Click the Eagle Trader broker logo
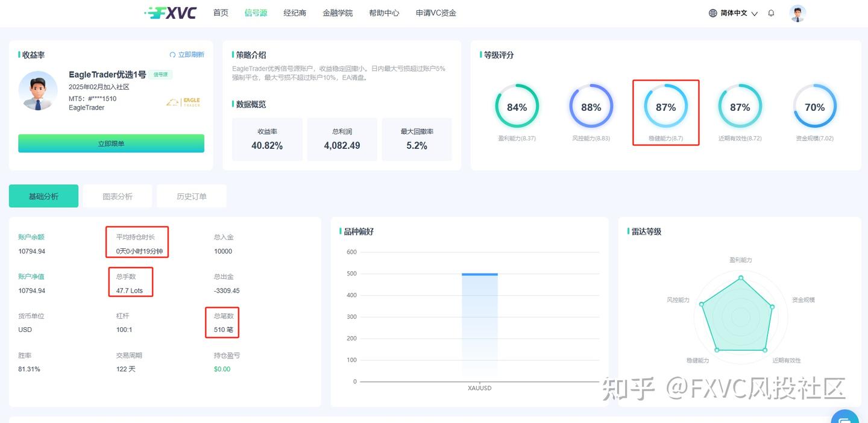 [x=183, y=102]
